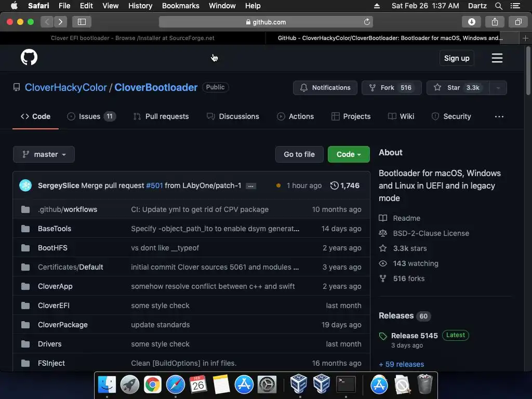Add a new Safari tab
The height and width of the screenshot is (399, 532).
tap(525, 38)
